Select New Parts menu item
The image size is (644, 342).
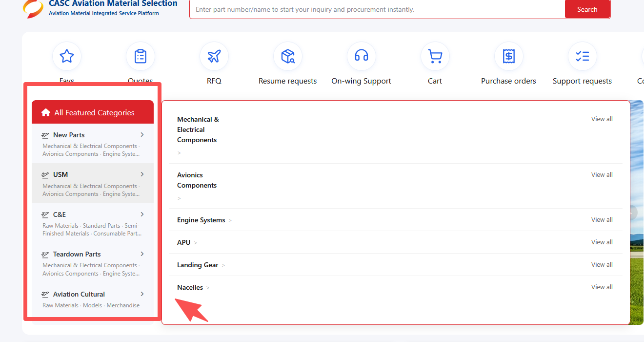point(93,144)
